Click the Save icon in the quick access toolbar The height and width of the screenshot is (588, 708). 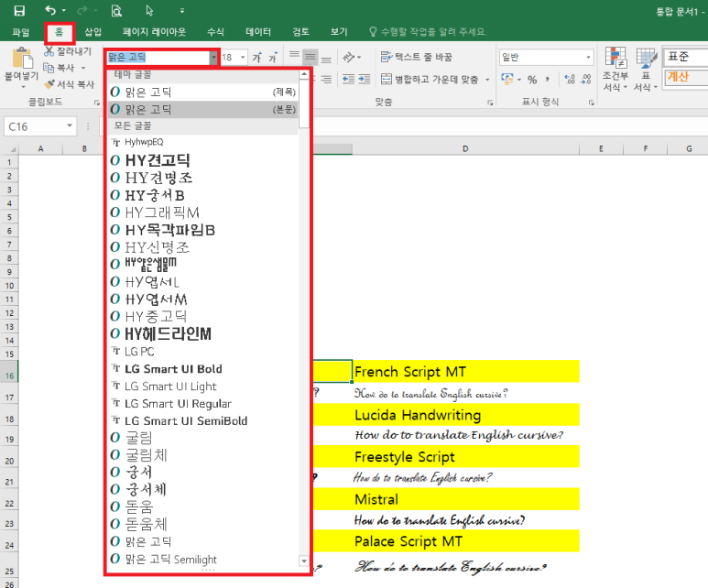(x=19, y=10)
